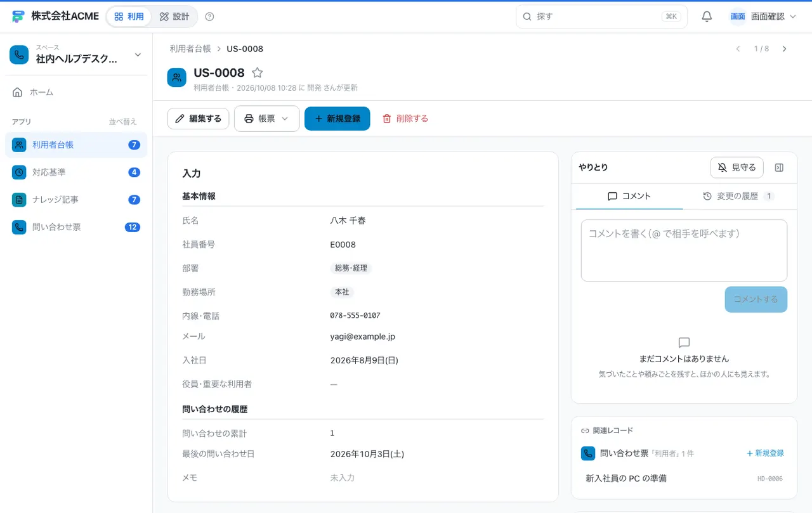Click + 新規登録 link in 関連レコード
The width and height of the screenshot is (812, 513).
(x=765, y=453)
